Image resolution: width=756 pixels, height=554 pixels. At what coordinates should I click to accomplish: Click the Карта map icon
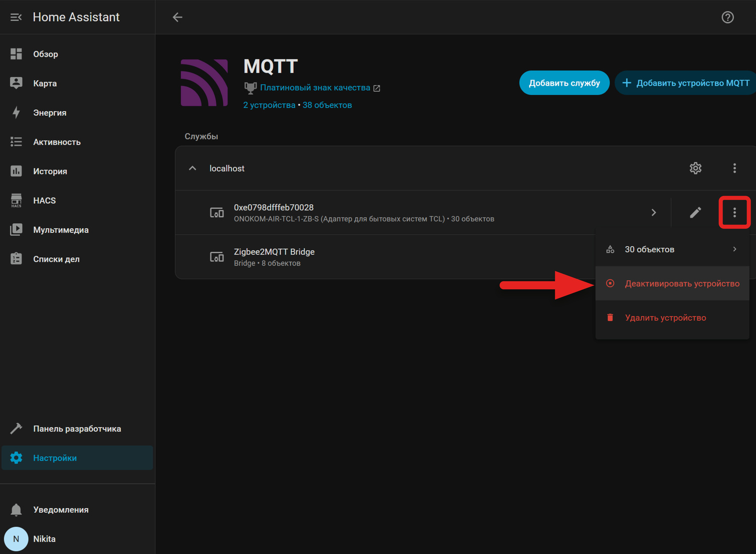pos(16,83)
